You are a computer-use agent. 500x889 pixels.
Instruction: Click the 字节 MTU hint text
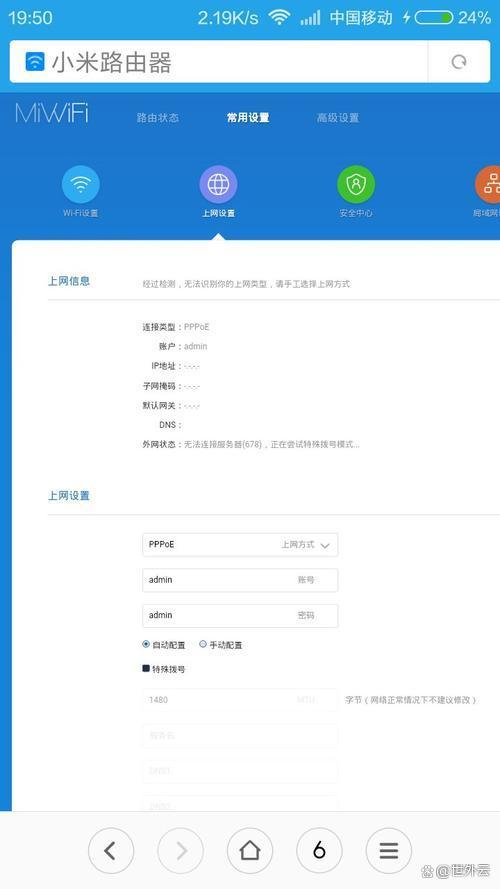(411, 700)
